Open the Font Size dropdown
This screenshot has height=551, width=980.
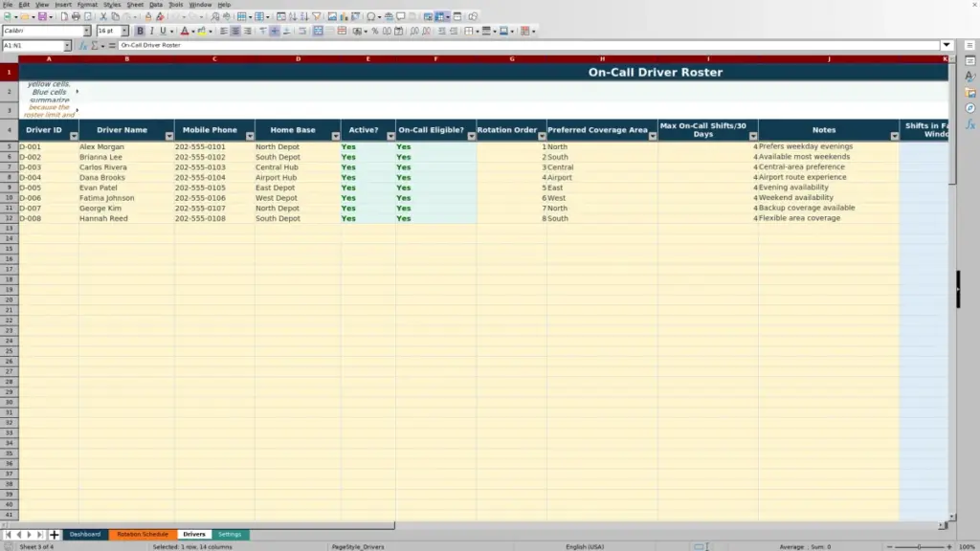pyautogui.click(x=124, y=31)
